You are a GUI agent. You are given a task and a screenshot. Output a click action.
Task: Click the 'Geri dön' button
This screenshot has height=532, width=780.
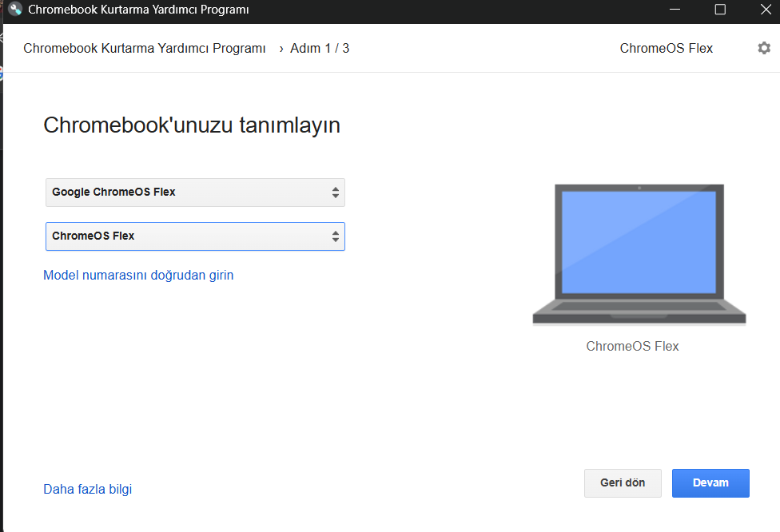point(623,482)
